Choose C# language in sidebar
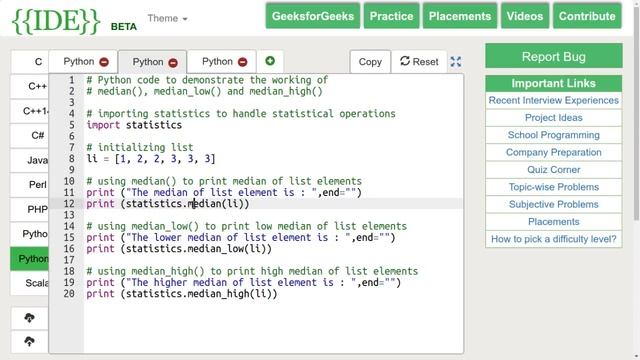Image resolution: width=640 pixels, height=360 pixels. (x=30, y=136)
